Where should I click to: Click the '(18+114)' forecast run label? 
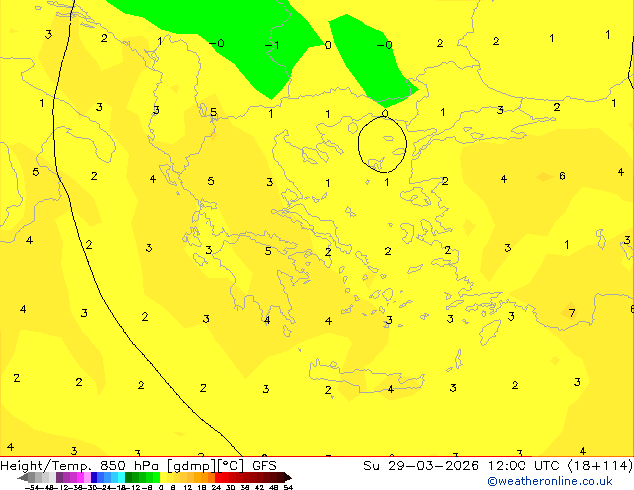(x=600, y=466)
